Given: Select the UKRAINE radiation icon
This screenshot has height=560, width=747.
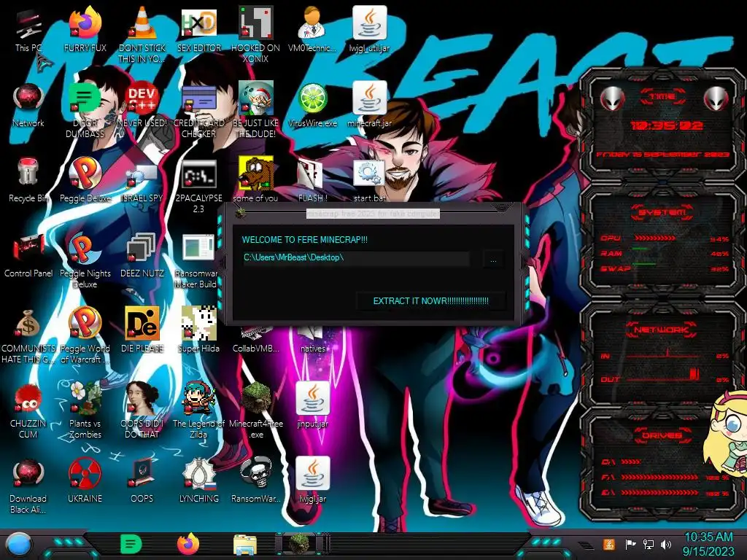Looking at the screenshot, I should click(x=85, y=473).
